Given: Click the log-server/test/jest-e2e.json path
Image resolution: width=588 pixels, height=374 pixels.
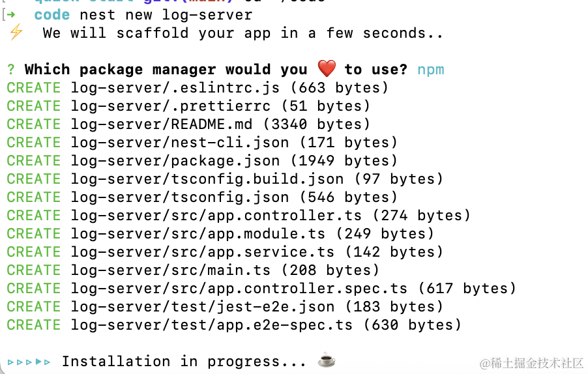Looking at the screenshot, I should [x=203, y=306].
